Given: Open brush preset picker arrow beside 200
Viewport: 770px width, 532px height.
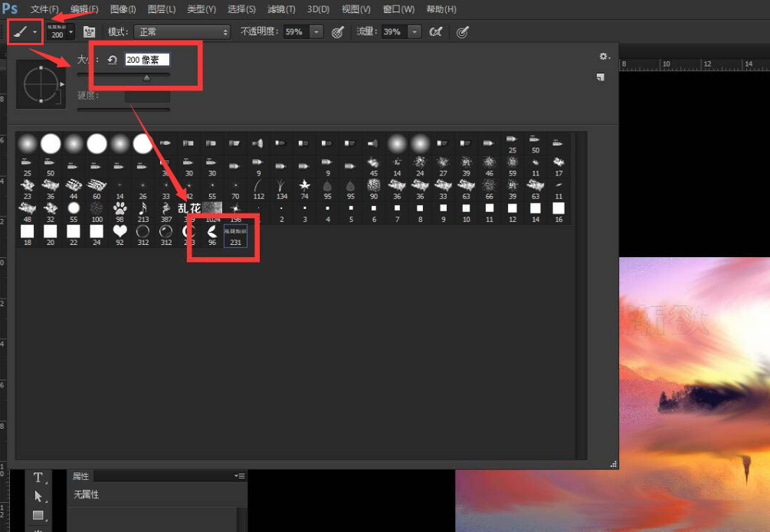Looking at the screenshot, I should pos(71,32).
